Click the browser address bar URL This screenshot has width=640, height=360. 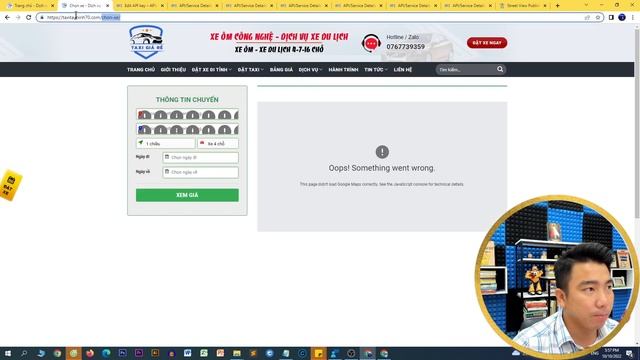83,18
